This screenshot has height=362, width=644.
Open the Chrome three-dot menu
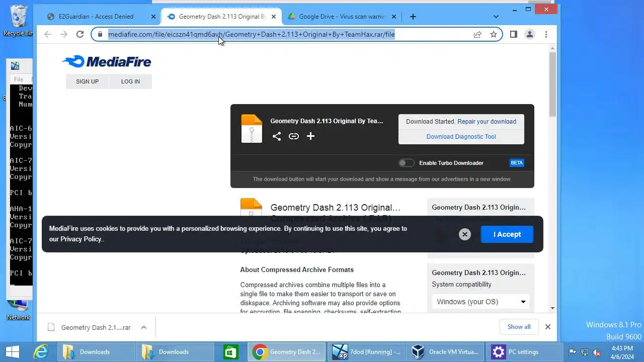point(546,34)
